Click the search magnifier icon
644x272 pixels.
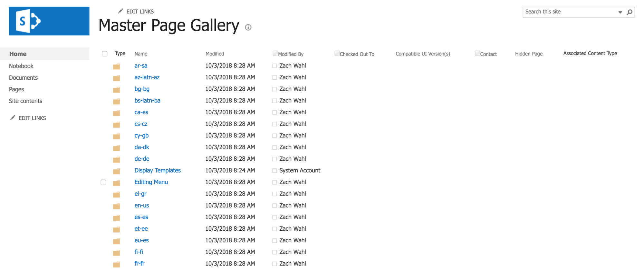(x=629, y=12)
